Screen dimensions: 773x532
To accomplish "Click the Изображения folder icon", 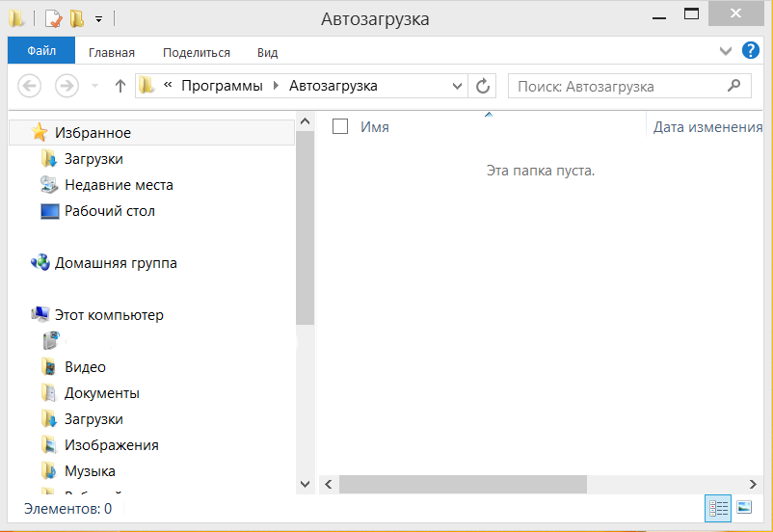I will tap(49, 445).
